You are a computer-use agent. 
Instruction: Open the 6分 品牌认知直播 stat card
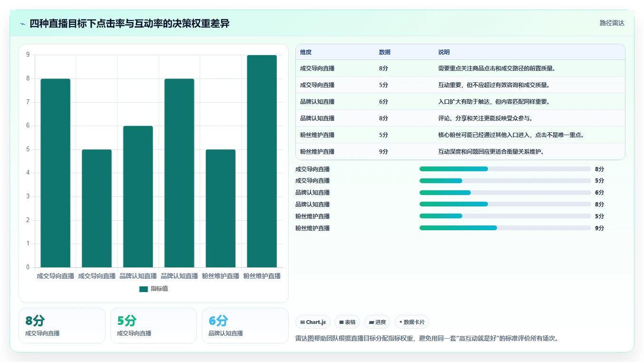tap(245, 325)
